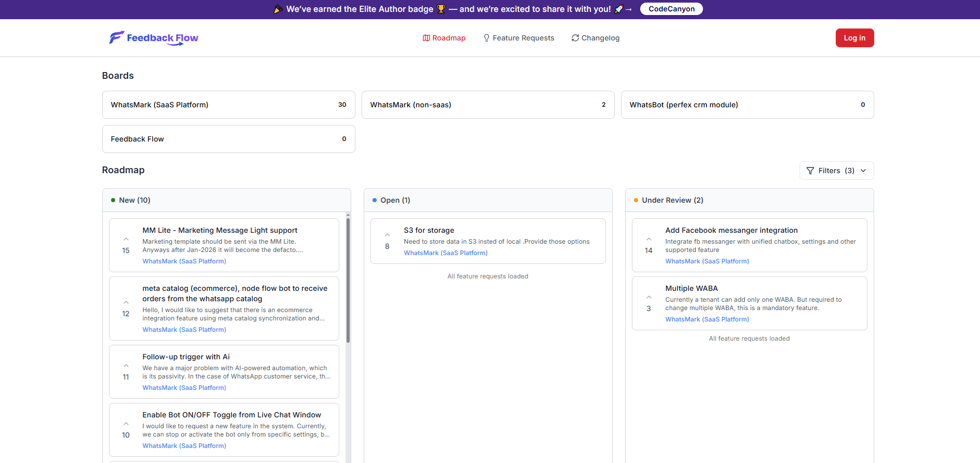
Task: Upvote MM Lite Marketing Message request
Action: [x=126, y=240]
